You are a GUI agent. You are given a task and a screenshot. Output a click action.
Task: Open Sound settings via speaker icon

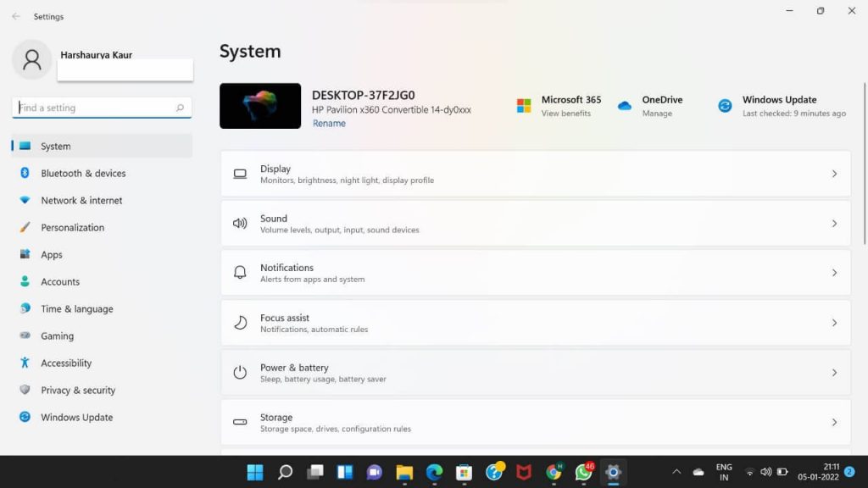(240, 223)
